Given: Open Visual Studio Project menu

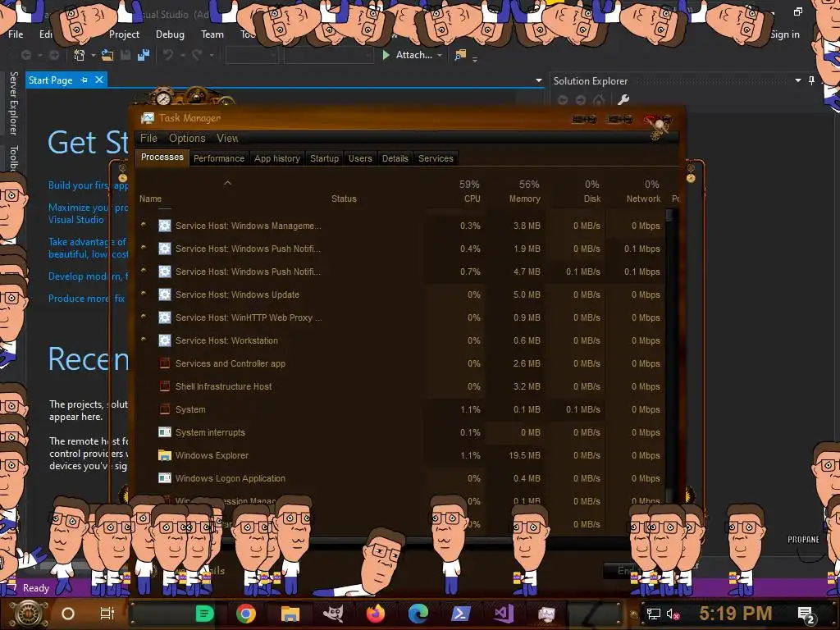Looking at the screenshot, I should coord(124,34).
